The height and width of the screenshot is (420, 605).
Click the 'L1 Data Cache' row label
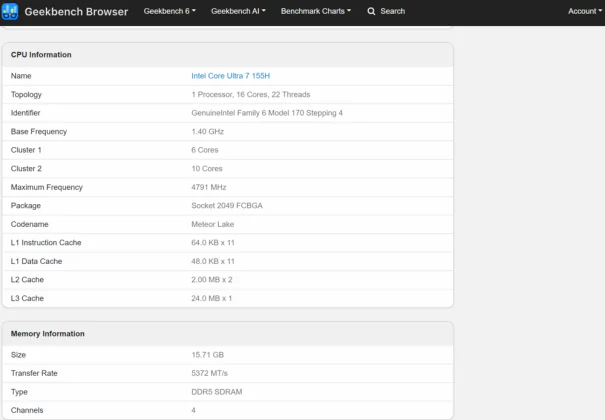tap(36, 261)
